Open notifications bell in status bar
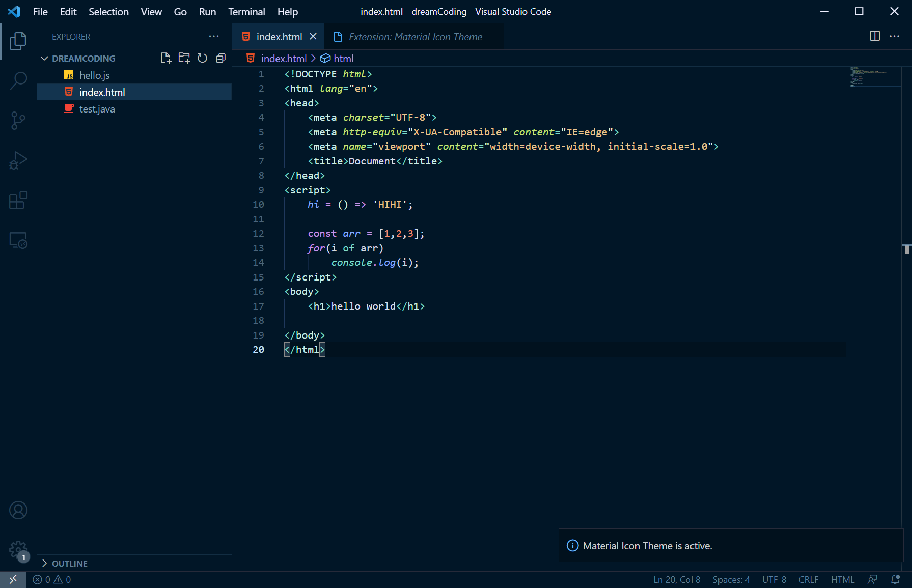Viewport: 912px width, 588px height. [x=895, y=579]
